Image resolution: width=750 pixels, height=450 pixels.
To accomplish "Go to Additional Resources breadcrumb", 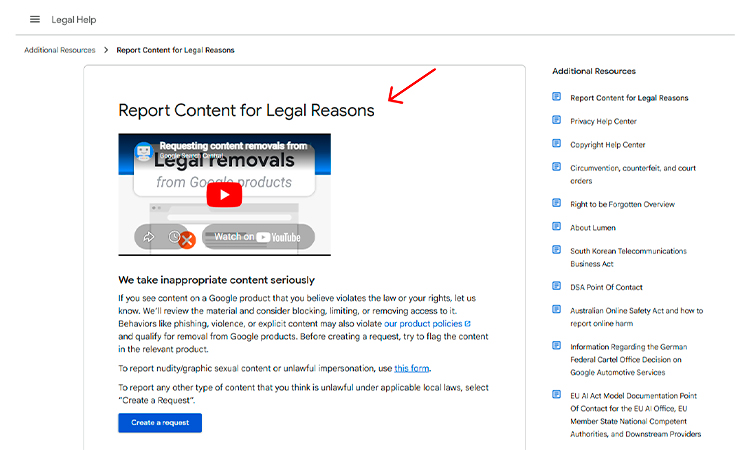I will 60,50.
